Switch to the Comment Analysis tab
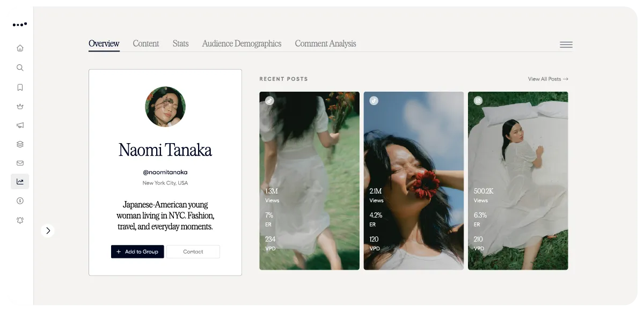This screenshot has height=312, width=644. [325, 44]
